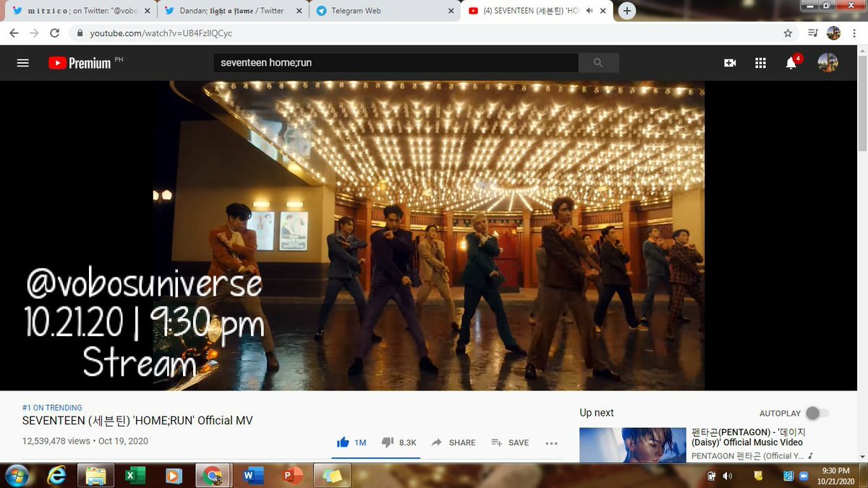Go back with browser back arrow

coord(14,33)
